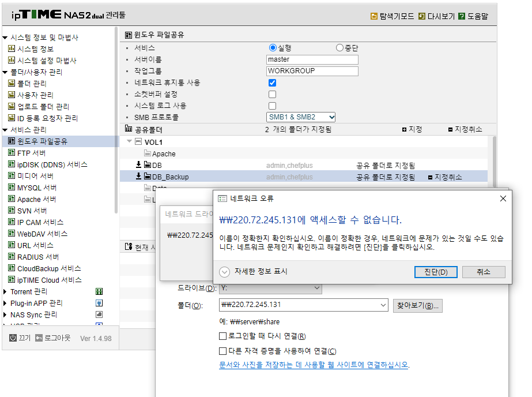Click the FTP 서버 sidebar icon

click(12, 152)
